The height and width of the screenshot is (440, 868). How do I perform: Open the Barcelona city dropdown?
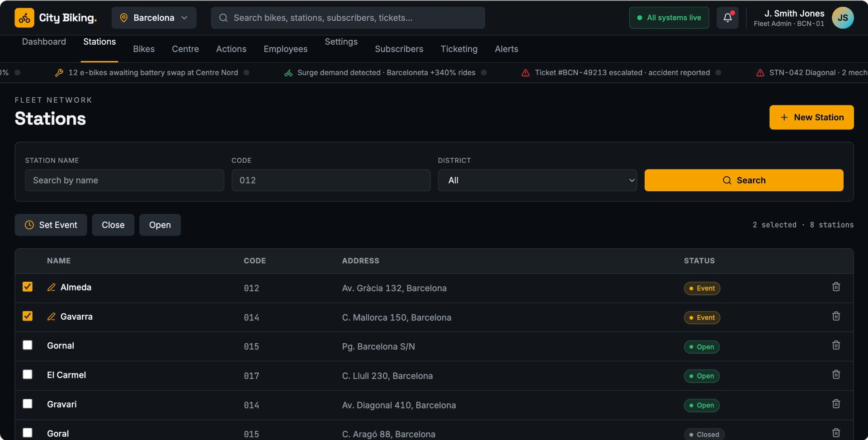tap(154, 18)
